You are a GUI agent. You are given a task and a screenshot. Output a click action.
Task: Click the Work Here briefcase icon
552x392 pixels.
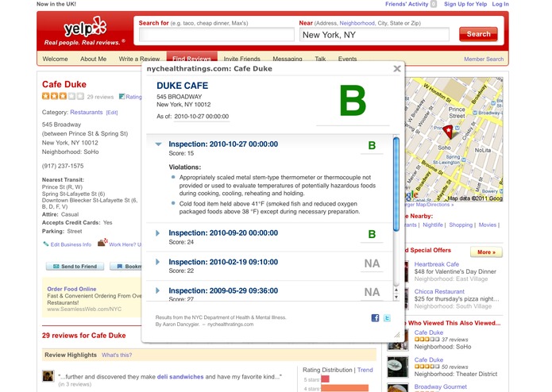[102, 242]
